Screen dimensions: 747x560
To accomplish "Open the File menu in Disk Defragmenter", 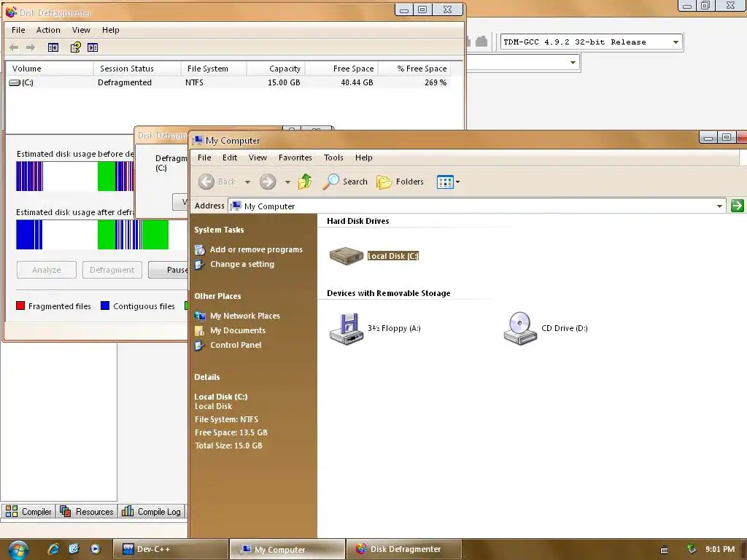I will [18, 30].
